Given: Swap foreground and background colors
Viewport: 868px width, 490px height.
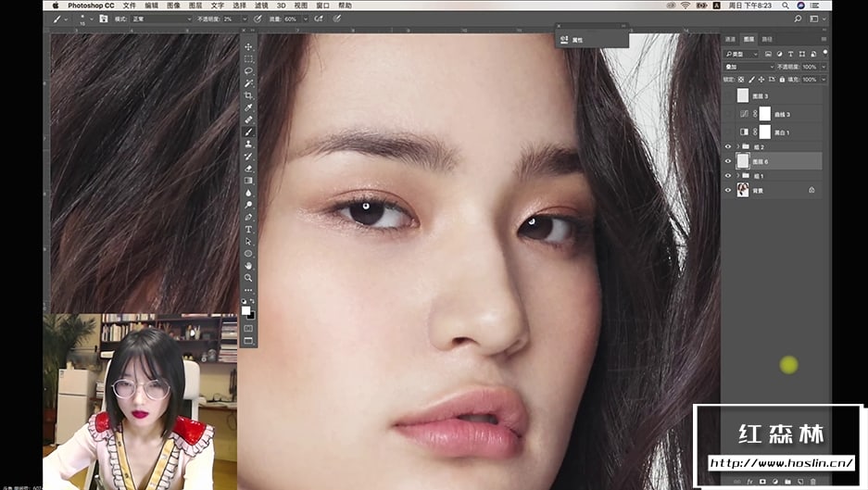Looking at the screenshot, I should [252, 302].
